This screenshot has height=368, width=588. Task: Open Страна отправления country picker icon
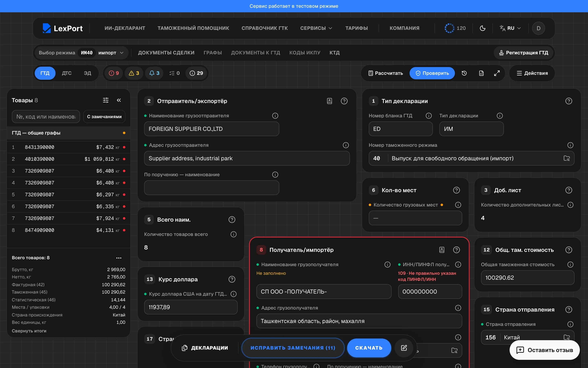pyautogui.click(x=567, y=337)
